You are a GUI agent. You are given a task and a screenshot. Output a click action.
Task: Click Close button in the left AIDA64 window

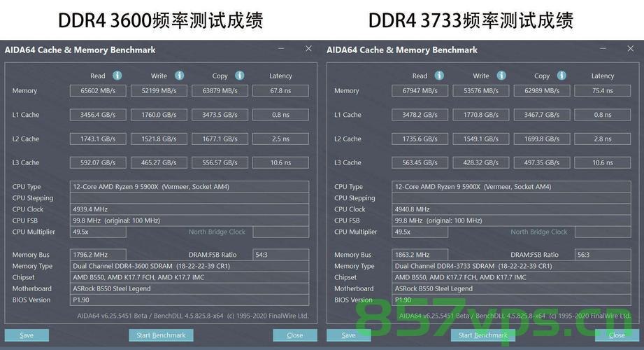295,335
